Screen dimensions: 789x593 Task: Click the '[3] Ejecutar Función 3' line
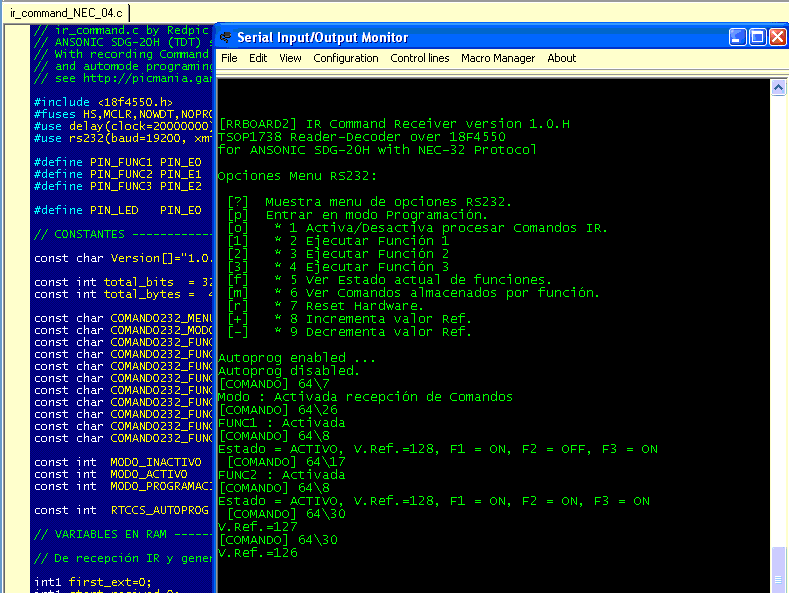(338, 267)
